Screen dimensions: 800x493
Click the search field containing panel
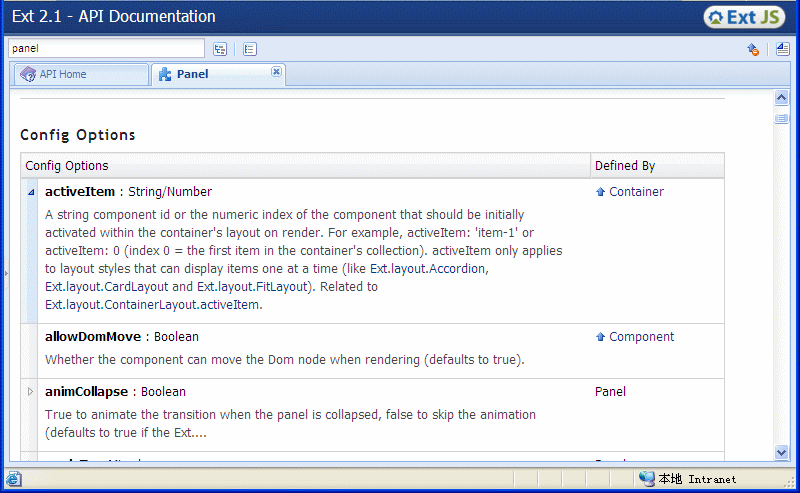tap(106, 48)
